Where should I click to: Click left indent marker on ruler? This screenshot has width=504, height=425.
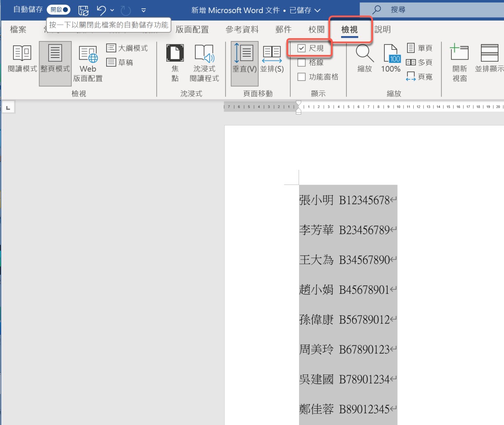pos(299,112)
